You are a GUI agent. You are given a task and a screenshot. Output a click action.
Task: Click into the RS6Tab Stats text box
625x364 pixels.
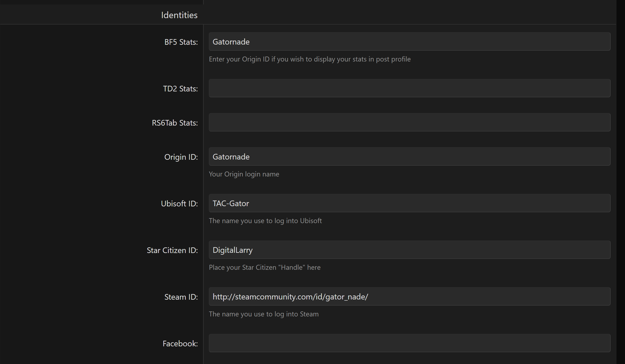409,123
